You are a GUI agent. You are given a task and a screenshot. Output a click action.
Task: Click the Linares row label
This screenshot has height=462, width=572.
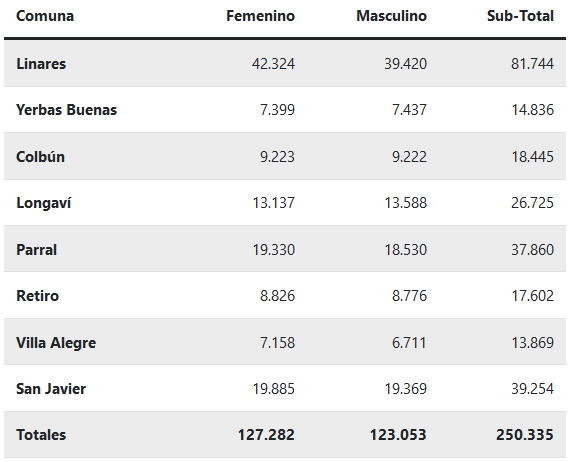coord(41,64)
